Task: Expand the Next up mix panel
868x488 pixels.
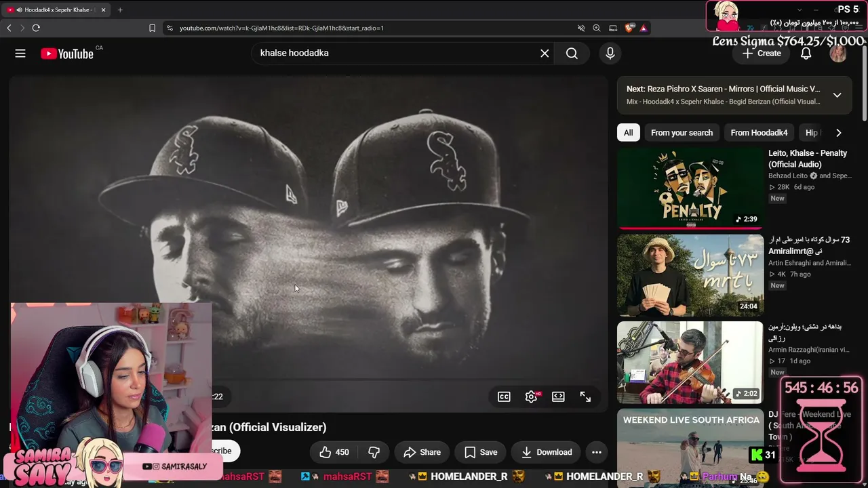Action: tap(837, 95)
